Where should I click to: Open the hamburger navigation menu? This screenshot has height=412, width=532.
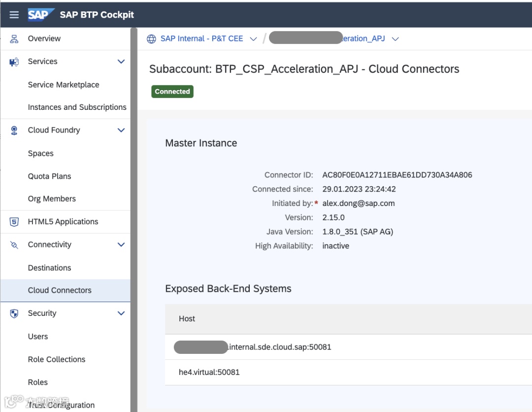(x=14, y=15)
